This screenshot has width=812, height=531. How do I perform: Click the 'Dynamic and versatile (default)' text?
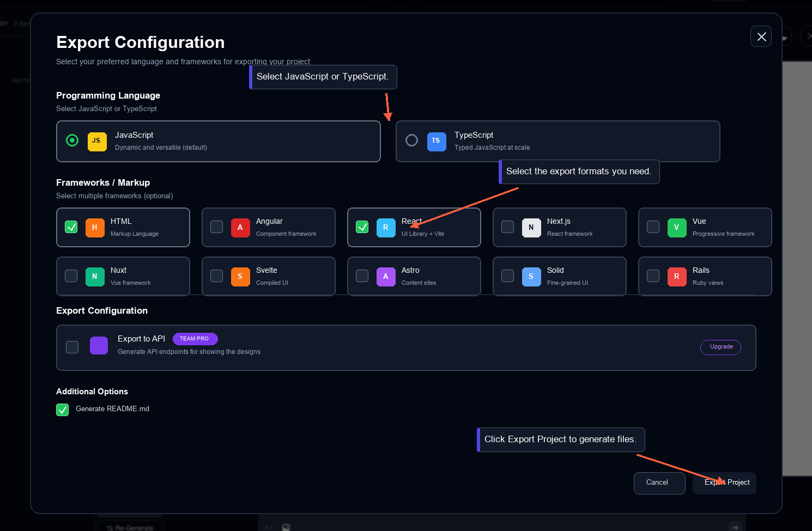(161, 148)
